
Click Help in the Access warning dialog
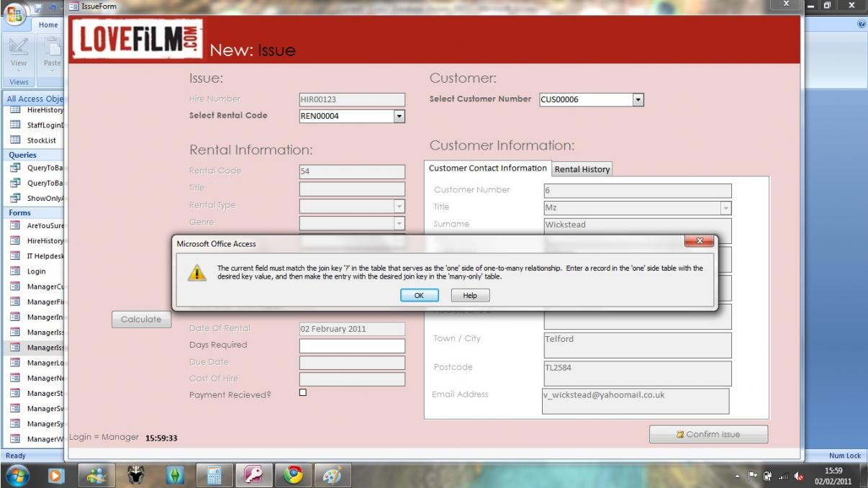click(x=470, y=295)
